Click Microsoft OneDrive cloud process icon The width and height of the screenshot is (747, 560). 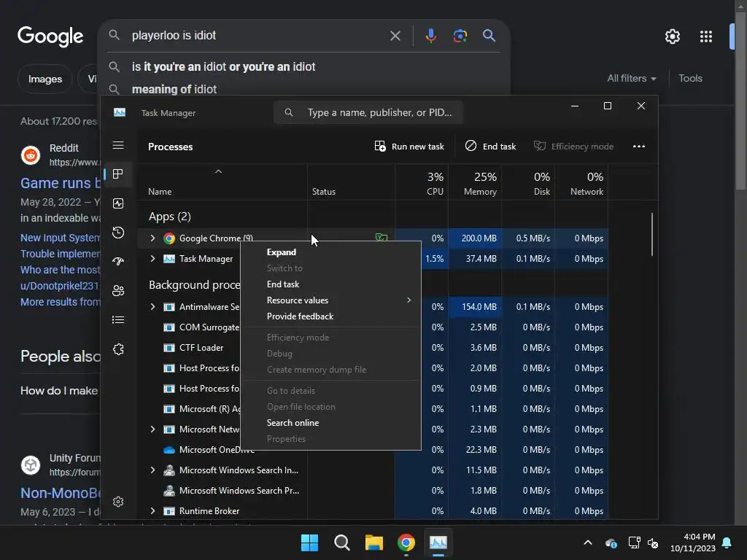169,449
